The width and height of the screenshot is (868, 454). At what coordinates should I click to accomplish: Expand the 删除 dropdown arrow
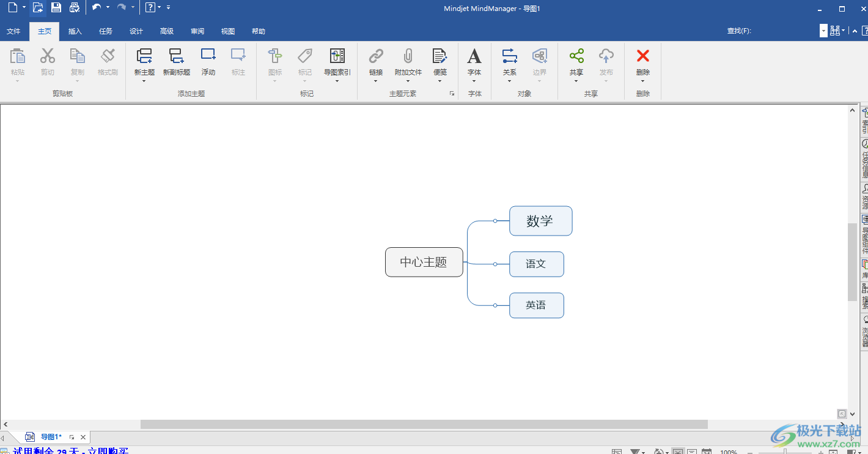coord(643,81)
